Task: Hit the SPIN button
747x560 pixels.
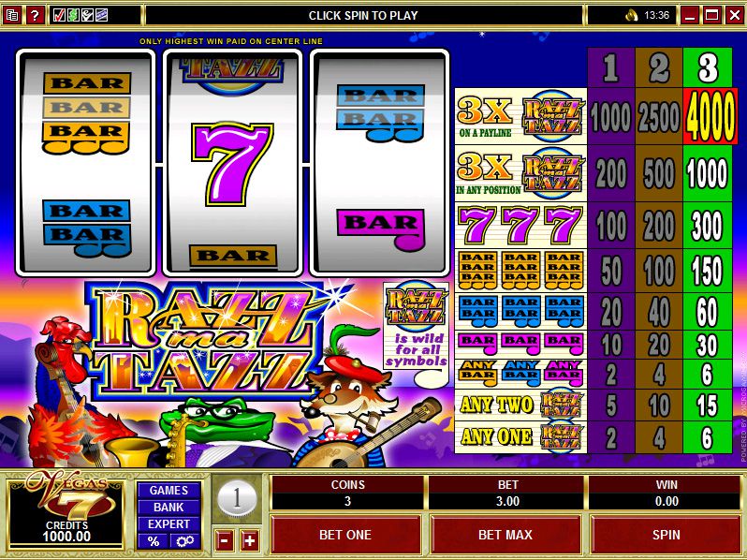Action: [666, 535]
